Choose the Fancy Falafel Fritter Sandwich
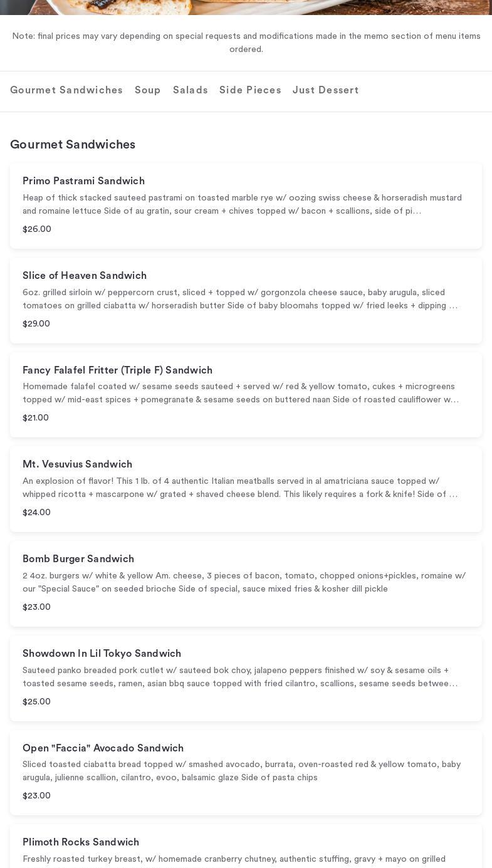This screenshot has width=492, height=868. click(117, 370)
